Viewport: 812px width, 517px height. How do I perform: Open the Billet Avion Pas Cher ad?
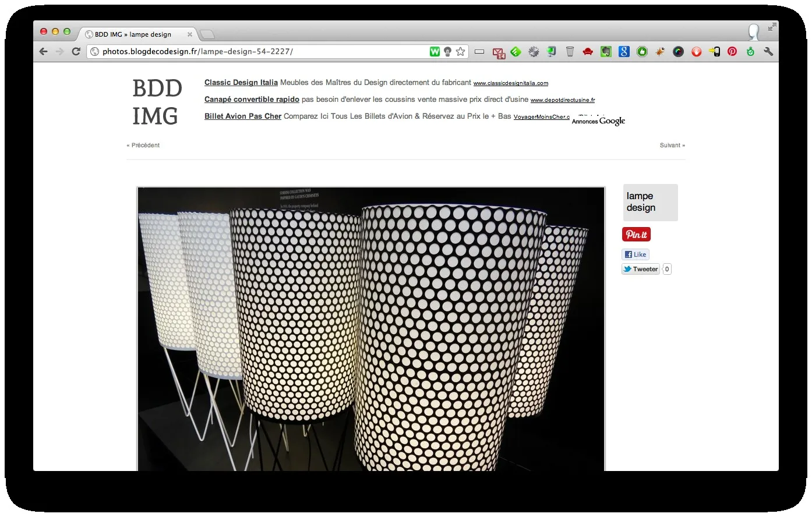pyautogui.click(x=243, y=116)
